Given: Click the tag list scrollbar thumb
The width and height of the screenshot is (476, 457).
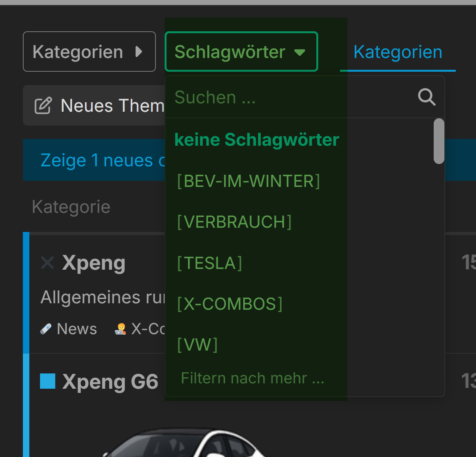Looking at the screenshot, I should point(439,141).
